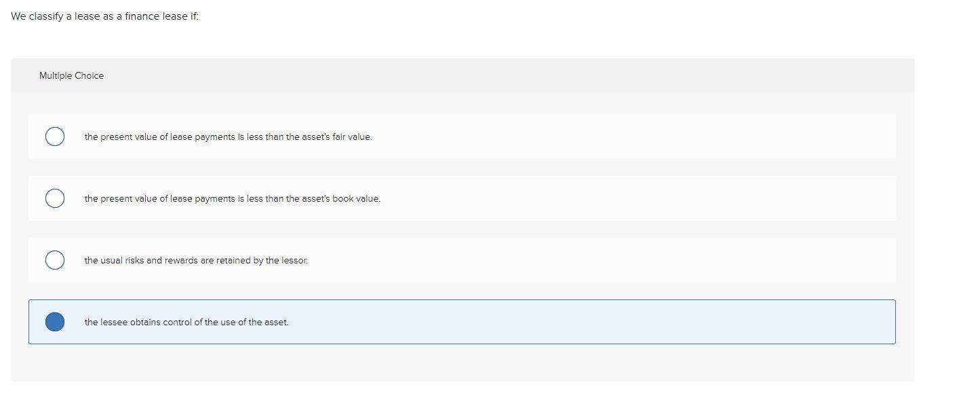980x404 pixels.
Task: Toggle selected radio 'lessee obtains control'
Action: [55, 322]
